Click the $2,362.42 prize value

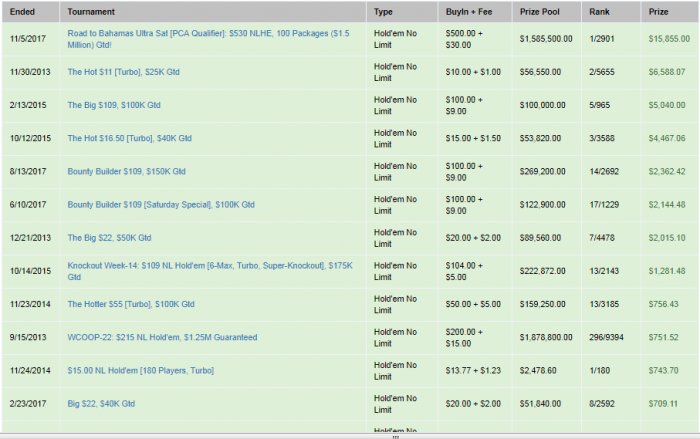pos(667,171)
